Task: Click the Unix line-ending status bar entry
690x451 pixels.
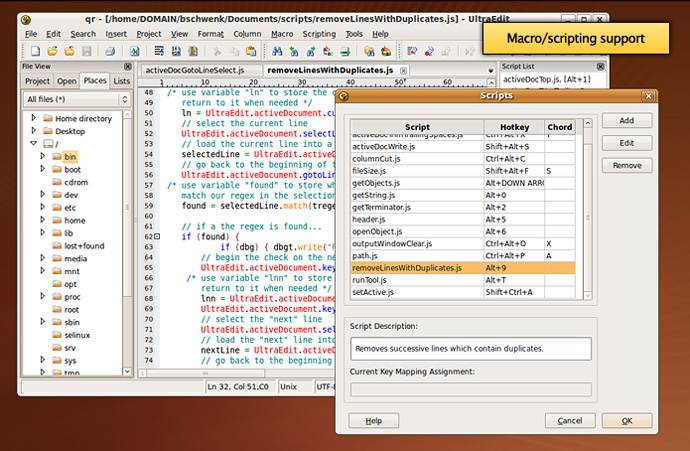Action: point(288,387)
